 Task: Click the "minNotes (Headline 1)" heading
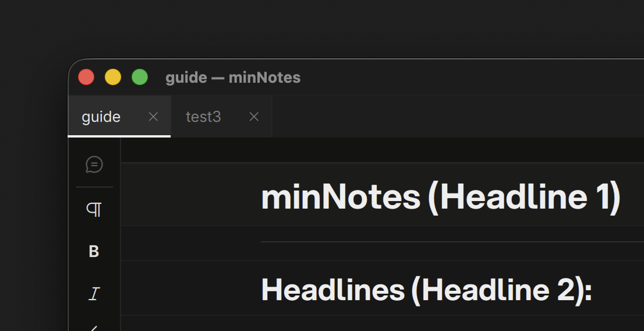pos(441,198)
